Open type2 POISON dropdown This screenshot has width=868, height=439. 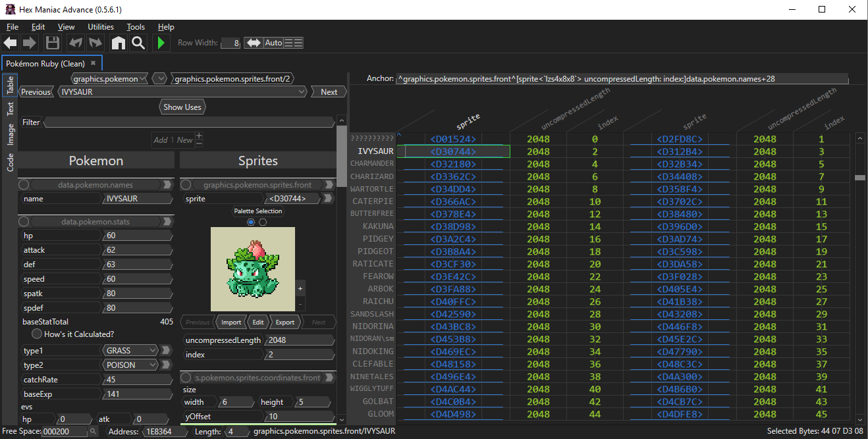coord(130,365)
